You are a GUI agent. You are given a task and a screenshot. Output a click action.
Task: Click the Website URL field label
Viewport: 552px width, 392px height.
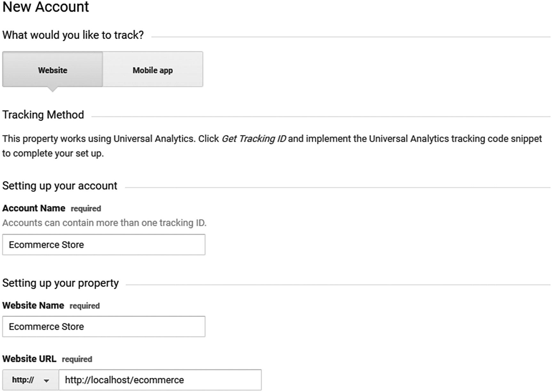pos(29,359)
